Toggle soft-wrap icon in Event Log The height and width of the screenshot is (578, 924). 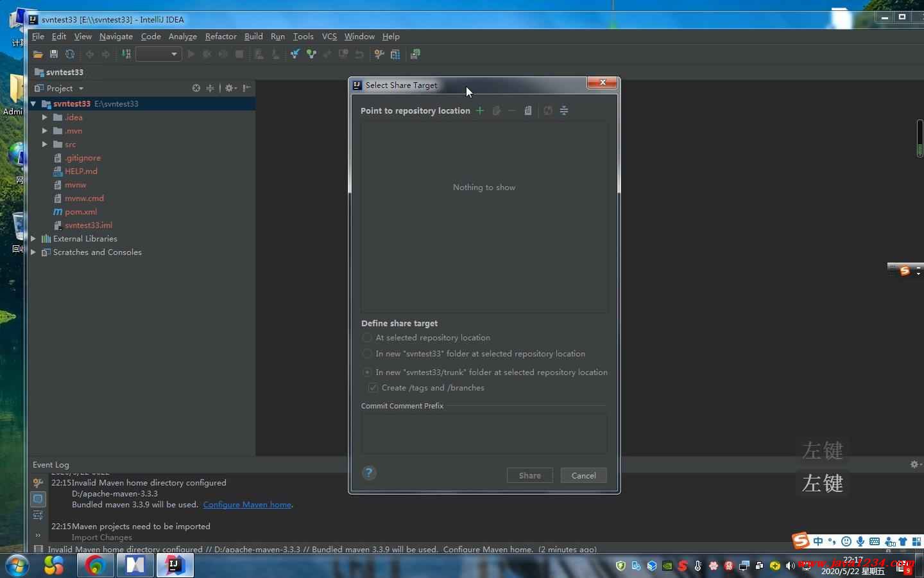(x=38, y=515)
